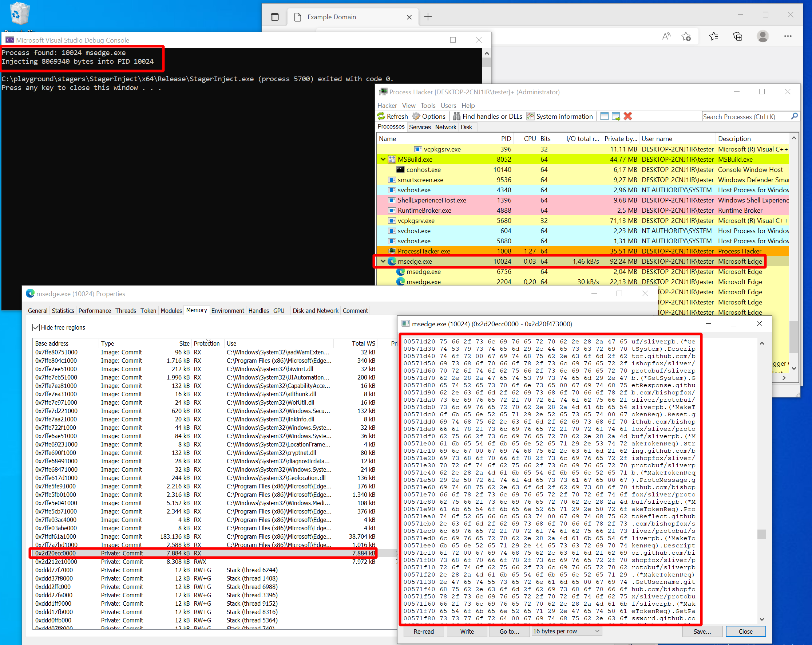This screenshot has height=645, width=812.
Task: Open the Edge tab actions icon
Action: point(274,17)
